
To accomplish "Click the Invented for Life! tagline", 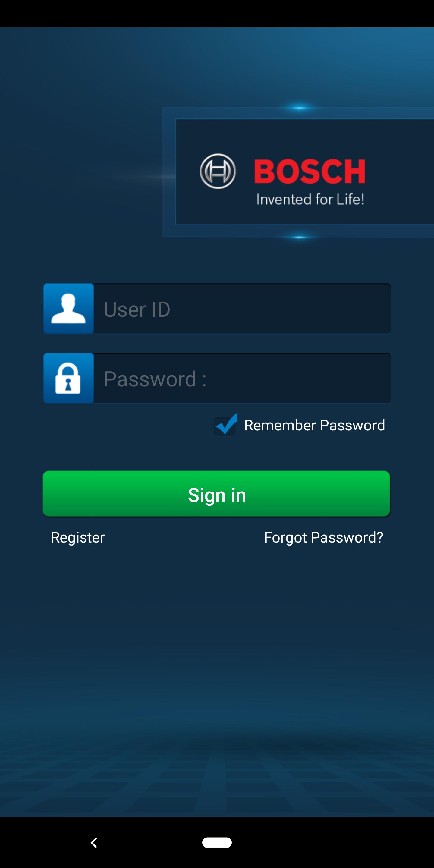I will (310, 199).
